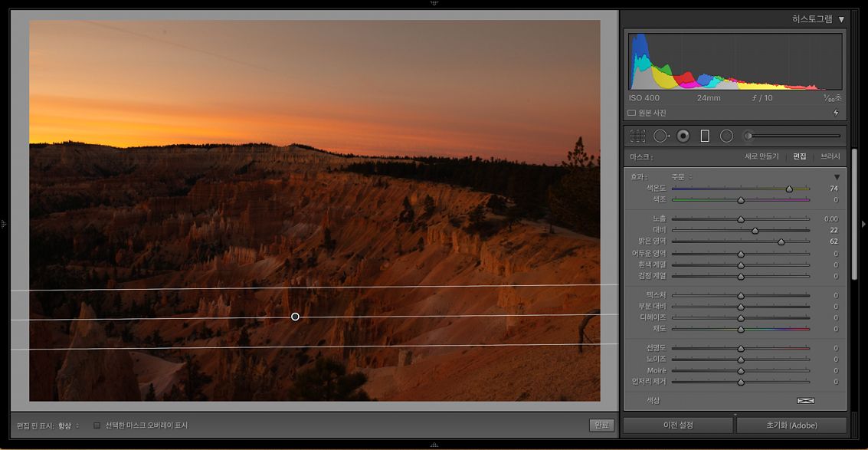Click the 대비 value 22
Viewport: 868px width, 450px height.
834,230
